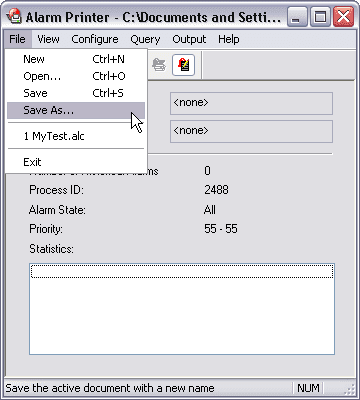Open the Output menu

[189, 39]
